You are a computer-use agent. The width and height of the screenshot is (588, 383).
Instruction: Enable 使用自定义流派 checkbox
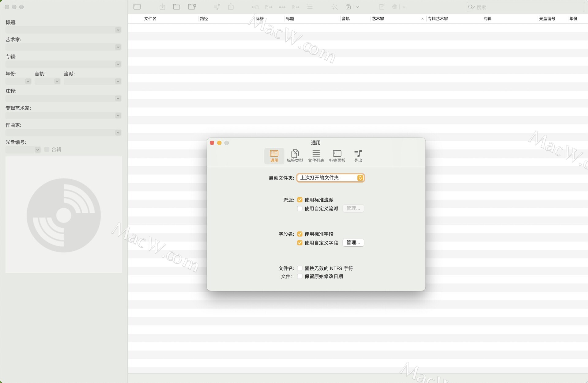tap(300, 209)
